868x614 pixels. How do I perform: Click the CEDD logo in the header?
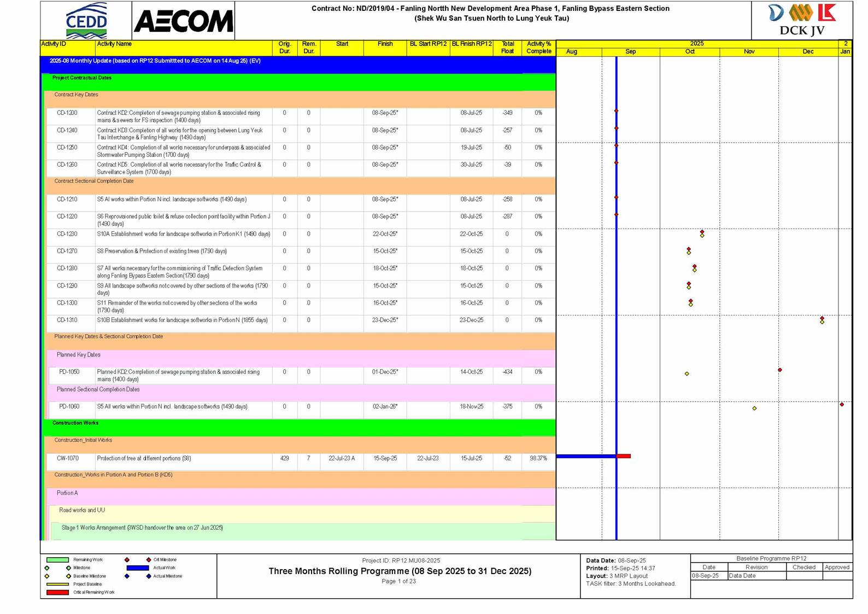pyautogui.click(x=86, y=21)
